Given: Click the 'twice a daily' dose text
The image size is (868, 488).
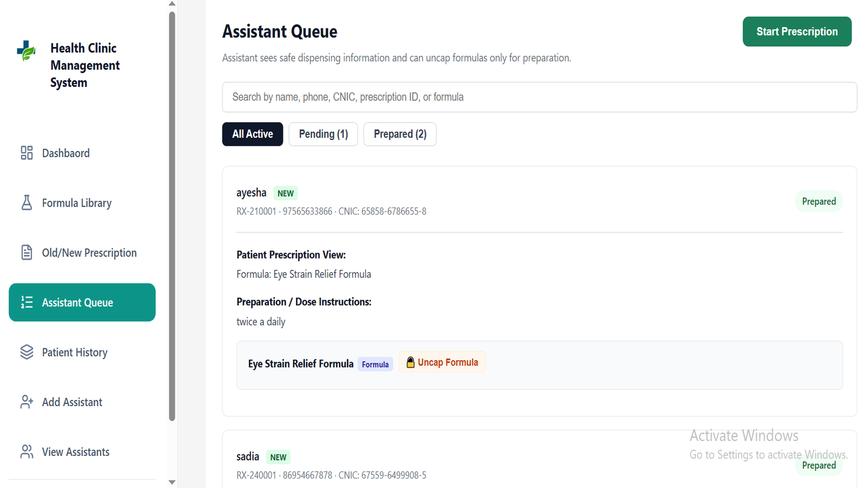Looking at the screenshot, I should point(261,322).
